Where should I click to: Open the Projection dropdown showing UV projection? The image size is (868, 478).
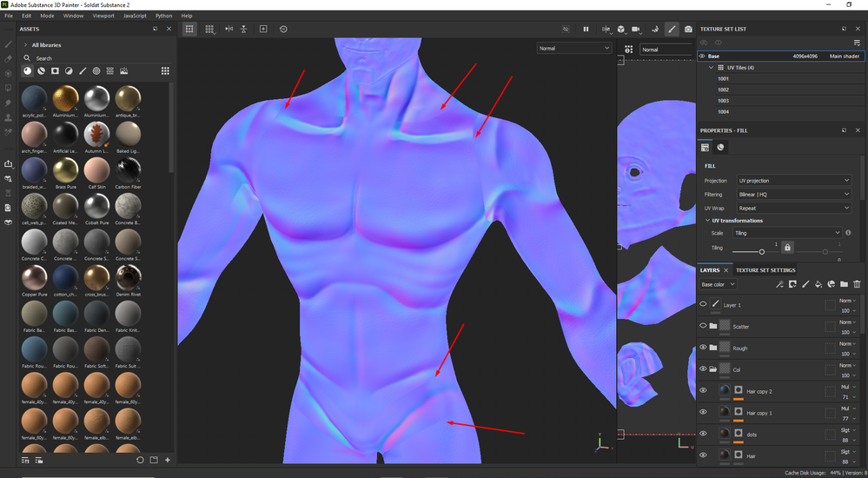[793, 181]
